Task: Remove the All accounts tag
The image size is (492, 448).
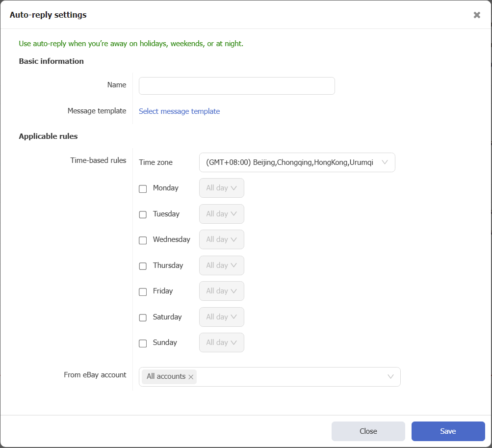Action: coord(191,377)
